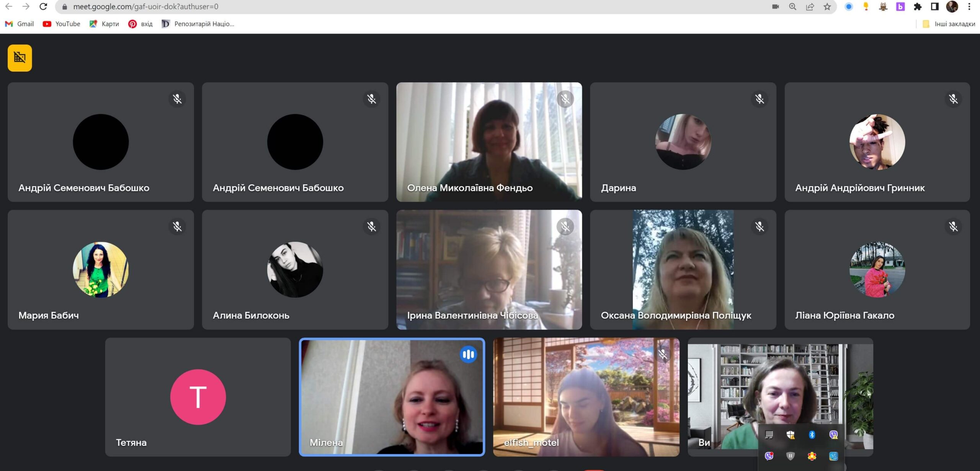Click Bluetooth icon in system tray
The width and height of the screenshot is (980, 471).
point(812,434)
